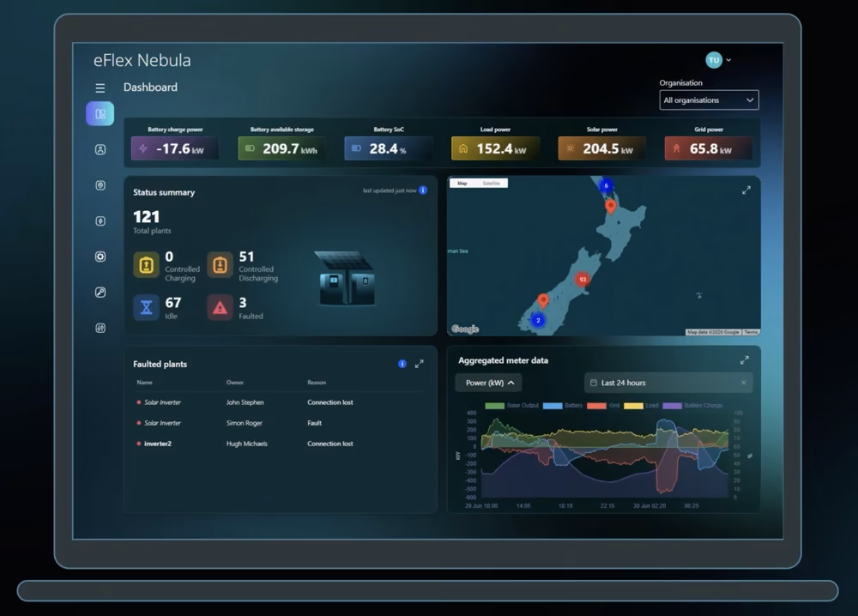Open the location pin sidebar icon
Image resolution: width=858 pixels, height=616 pixels.
pyautogui.click(x=100, y=185)
